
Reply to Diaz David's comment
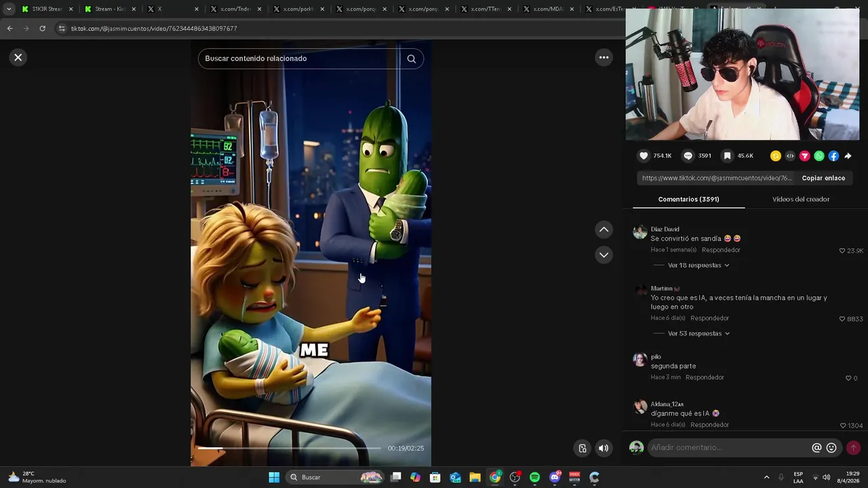point(721,250)
